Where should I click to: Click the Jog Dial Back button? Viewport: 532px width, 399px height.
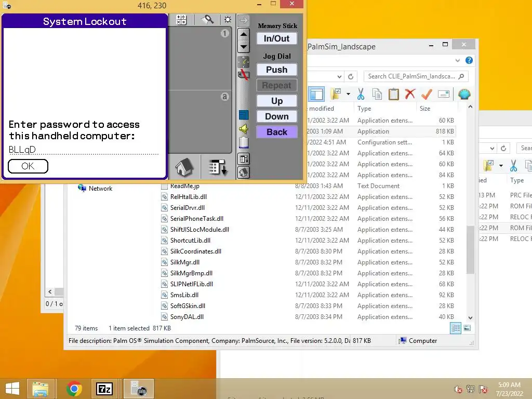[x=277, y=132]
